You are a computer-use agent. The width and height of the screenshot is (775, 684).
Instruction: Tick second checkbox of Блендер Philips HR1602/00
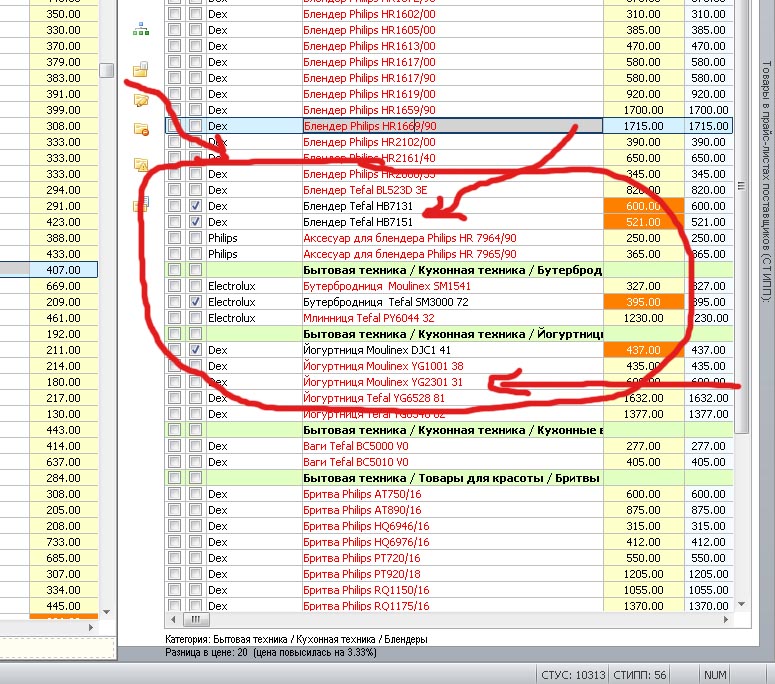[195, 14]
